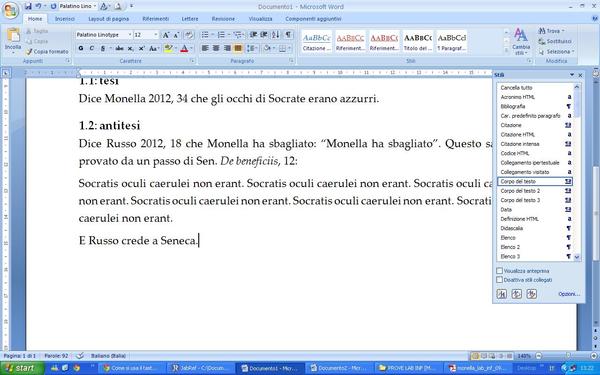
Task: Toggle show paragraph marks
Action: (288, 35)
